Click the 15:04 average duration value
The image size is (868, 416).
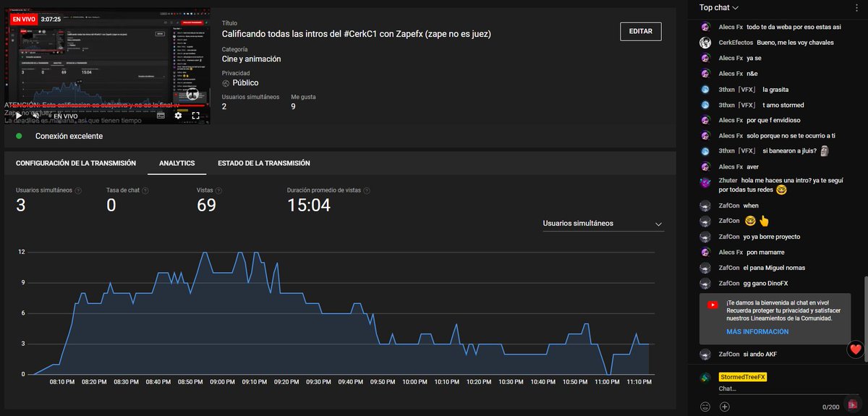coord(309,205)
